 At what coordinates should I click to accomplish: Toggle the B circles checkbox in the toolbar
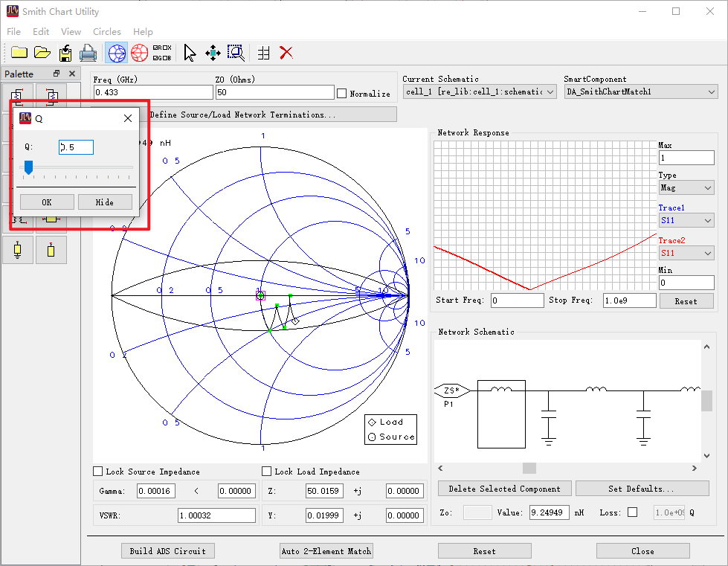click(166, 58)
